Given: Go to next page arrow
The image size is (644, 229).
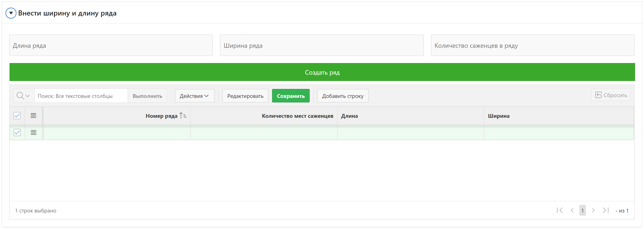Looking at the screenshot, I should coord(593,210).
